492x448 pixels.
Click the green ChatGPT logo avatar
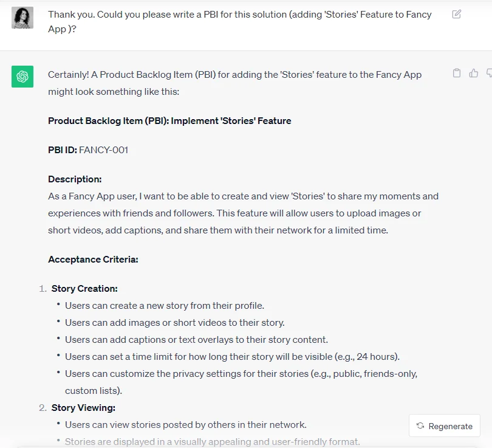[22, 77]
